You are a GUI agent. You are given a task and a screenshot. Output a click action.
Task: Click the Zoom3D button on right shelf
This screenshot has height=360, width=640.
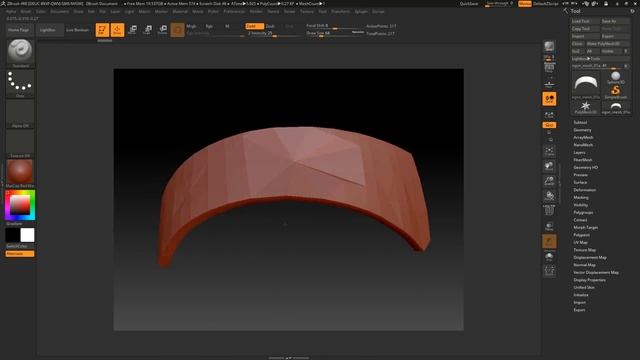click(549, 181)
